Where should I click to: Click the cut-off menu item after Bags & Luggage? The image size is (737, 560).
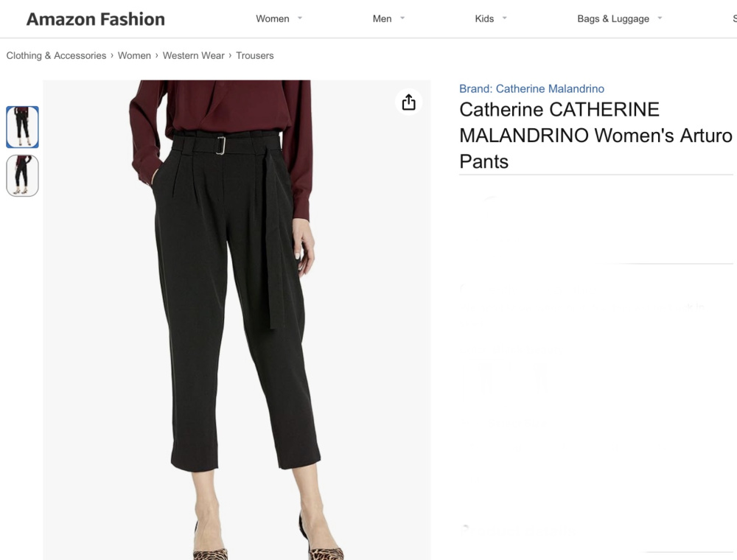coord(734,19)
